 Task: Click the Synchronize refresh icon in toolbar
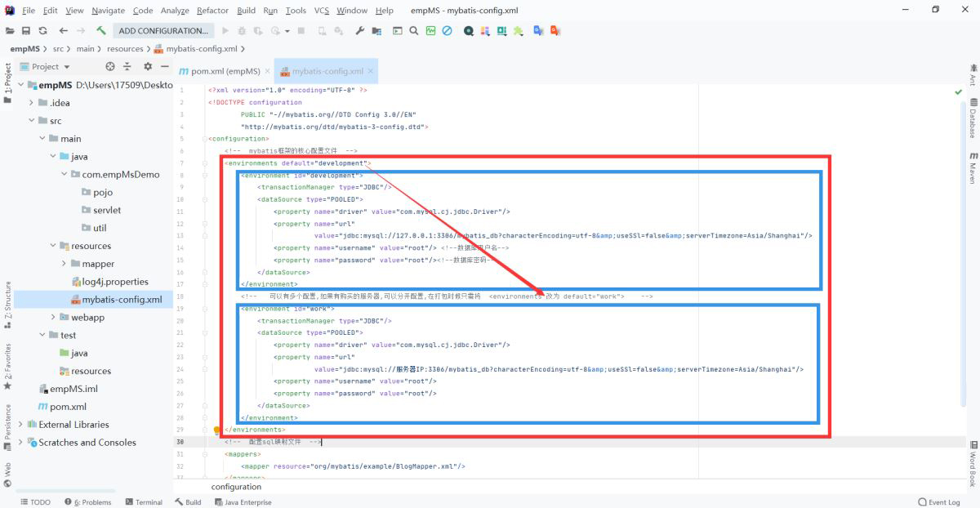tap(42, 31)
